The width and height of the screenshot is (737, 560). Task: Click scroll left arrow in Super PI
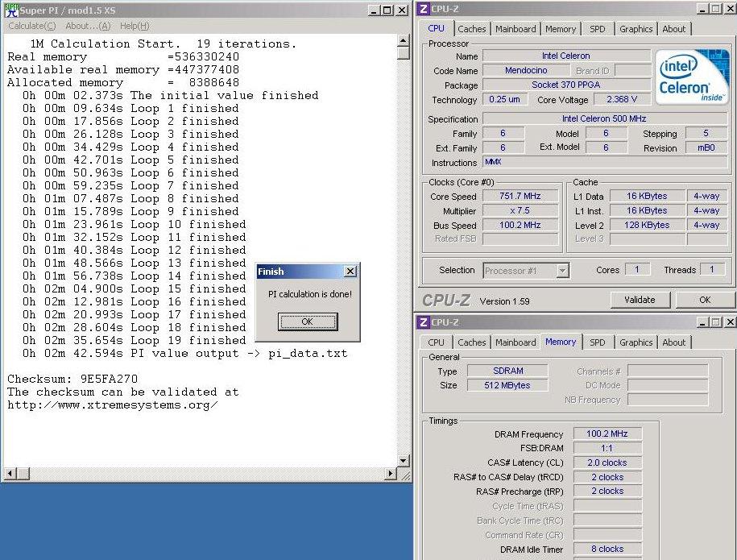tap(10, 473)
